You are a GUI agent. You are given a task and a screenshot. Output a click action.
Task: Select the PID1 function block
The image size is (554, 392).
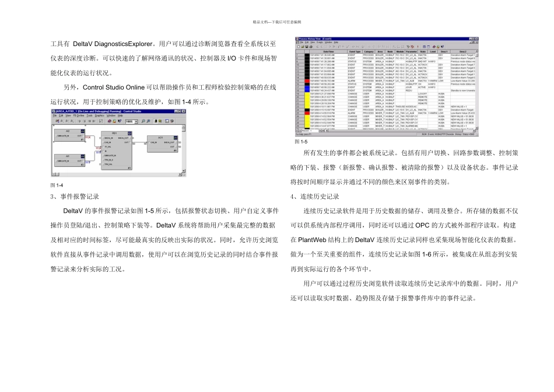coord(117,150)
